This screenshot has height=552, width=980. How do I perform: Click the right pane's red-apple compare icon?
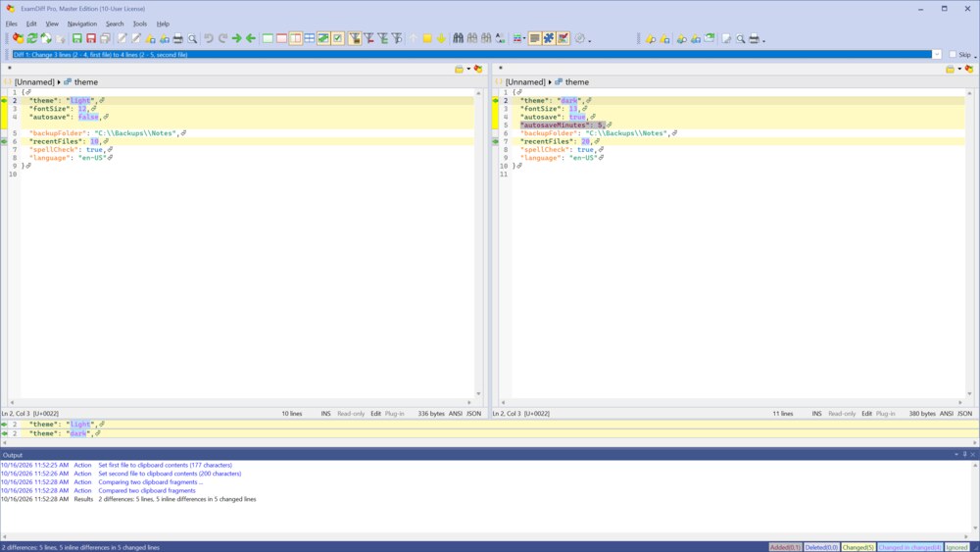click(x=969, y=69)
